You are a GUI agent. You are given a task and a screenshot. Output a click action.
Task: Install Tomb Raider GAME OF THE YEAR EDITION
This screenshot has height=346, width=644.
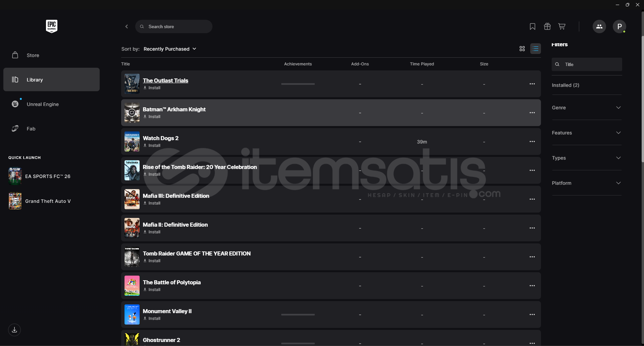pyautogui.click(x=152, y=261)
